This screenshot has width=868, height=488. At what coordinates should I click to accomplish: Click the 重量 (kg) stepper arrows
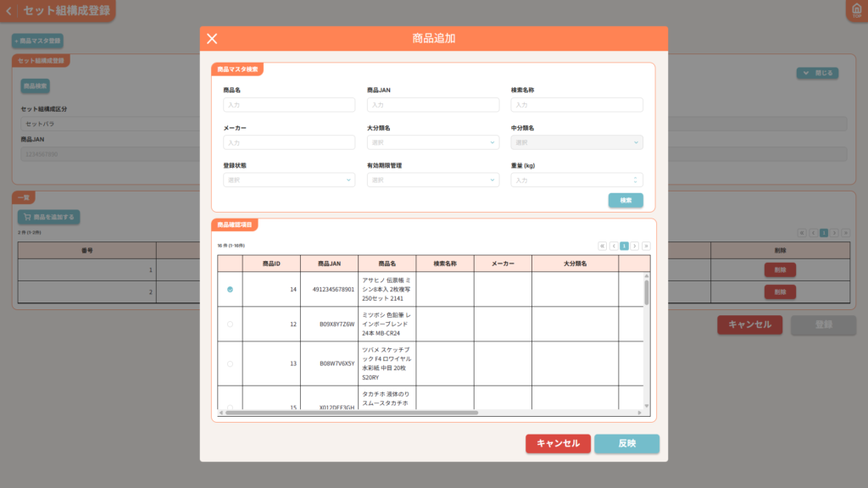[636, 180]
